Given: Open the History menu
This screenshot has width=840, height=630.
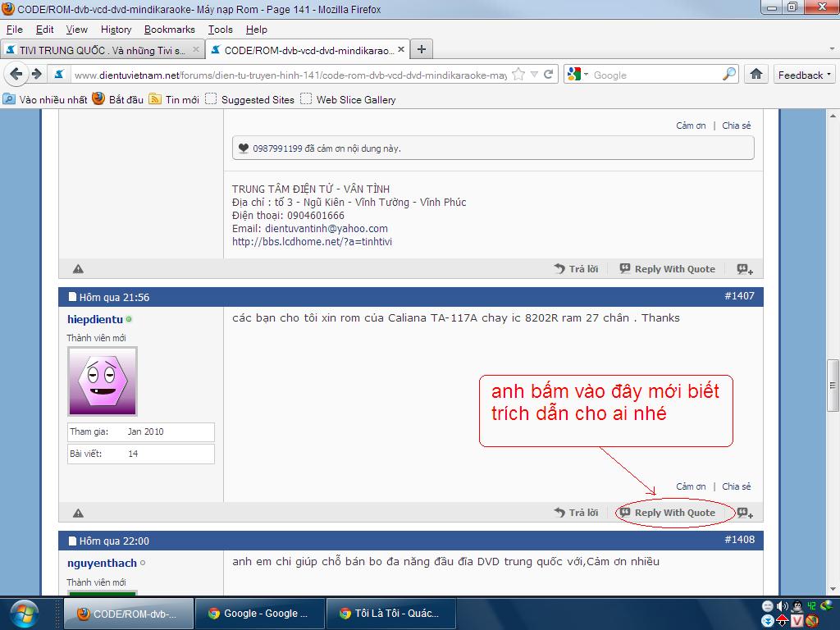Looking at the screenshot, I should (x=116, y=30).
